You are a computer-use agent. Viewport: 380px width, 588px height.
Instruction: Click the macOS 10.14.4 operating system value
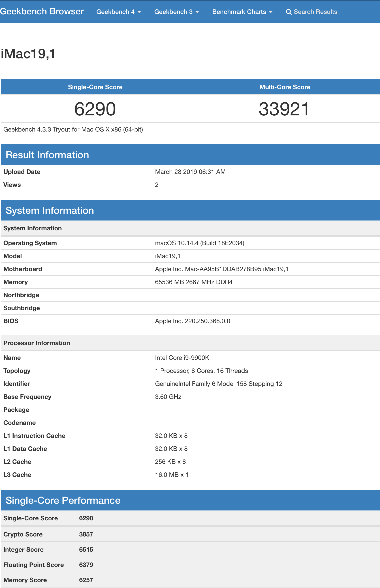click(x=200, y=243)
